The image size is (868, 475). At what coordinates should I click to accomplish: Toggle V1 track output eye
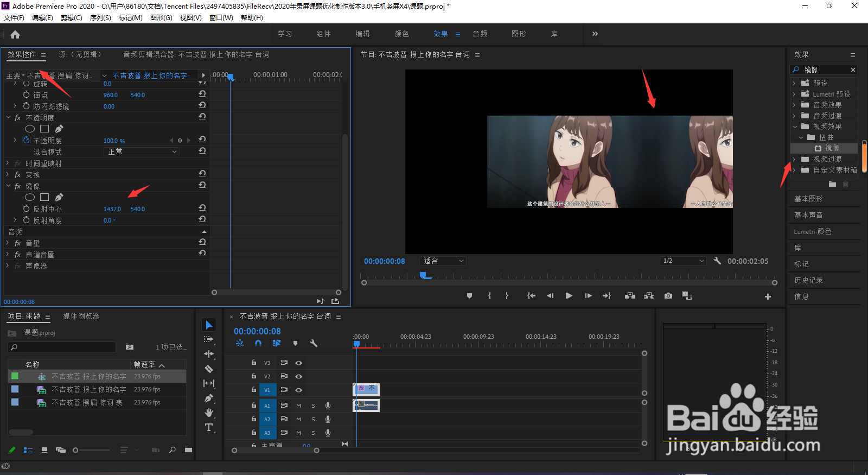(x=298, y=390)
